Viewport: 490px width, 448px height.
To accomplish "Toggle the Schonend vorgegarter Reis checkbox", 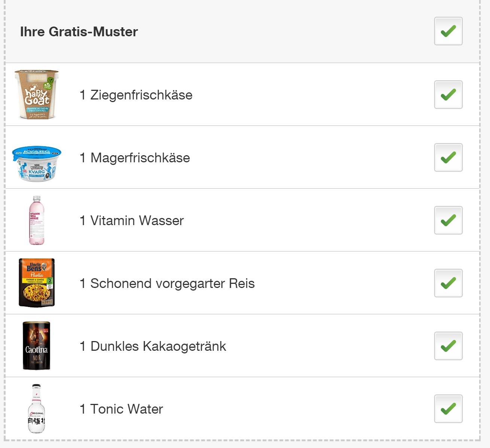I will tap(448, 283).
